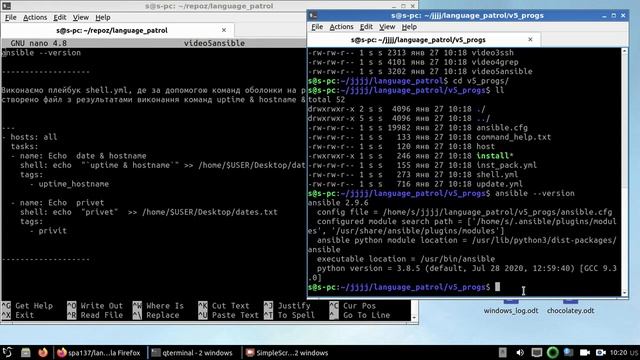Click scrollbar down arrow in repoz terminal
The image size is (640, 360).
coord(414,318)
